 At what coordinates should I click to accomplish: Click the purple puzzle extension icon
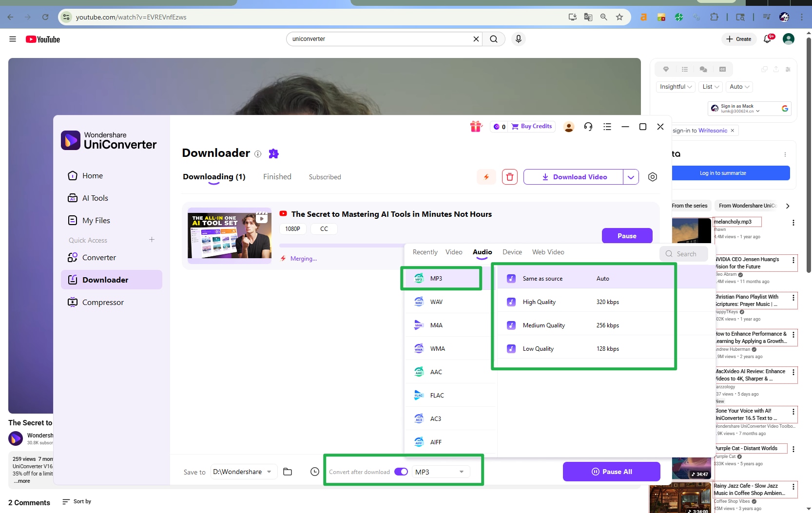(274, 153)
